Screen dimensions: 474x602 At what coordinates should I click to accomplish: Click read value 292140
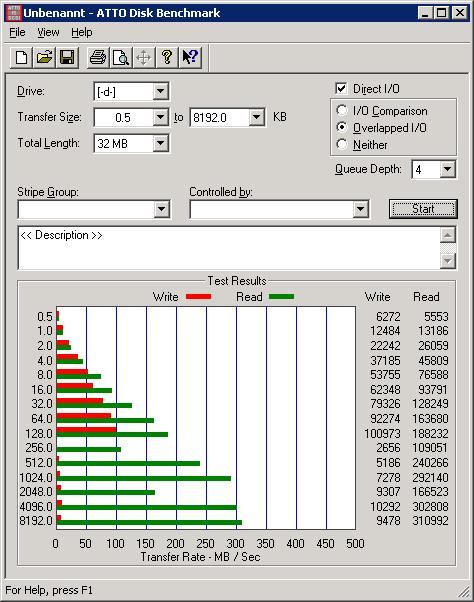point(430,478)
